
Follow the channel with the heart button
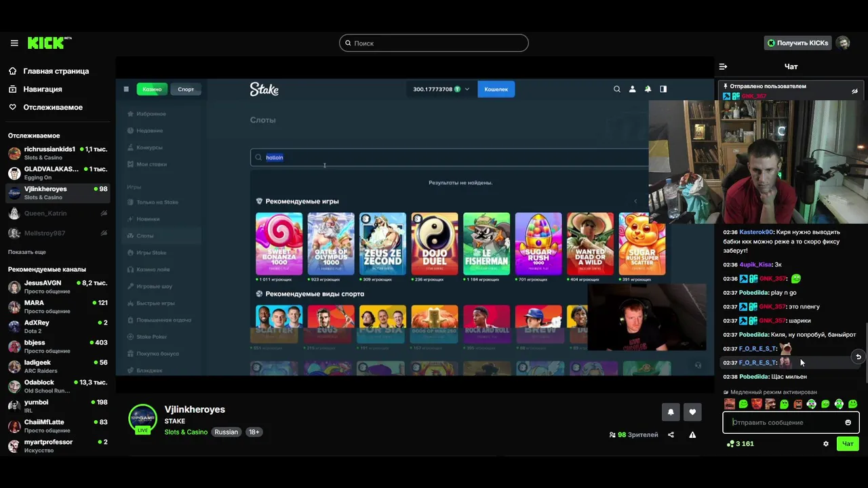tap(692, 411)
